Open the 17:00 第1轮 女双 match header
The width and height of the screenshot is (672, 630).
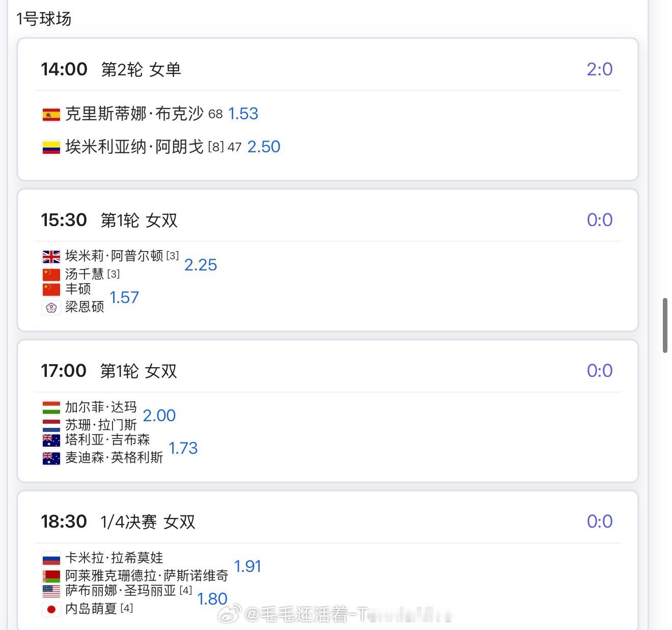click(x=328, y=371)
